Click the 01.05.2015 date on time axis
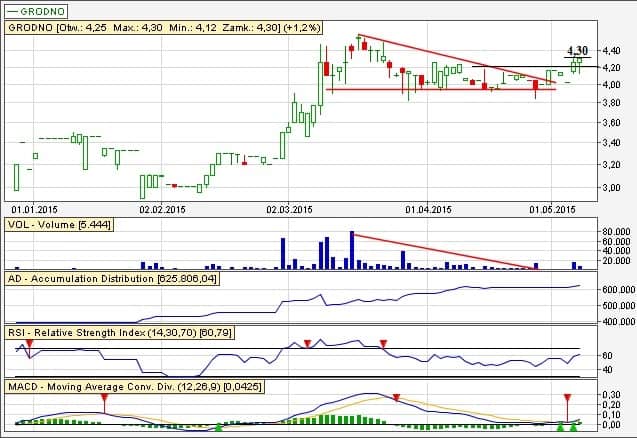The image size is (637, 440). tap(551, 209)
